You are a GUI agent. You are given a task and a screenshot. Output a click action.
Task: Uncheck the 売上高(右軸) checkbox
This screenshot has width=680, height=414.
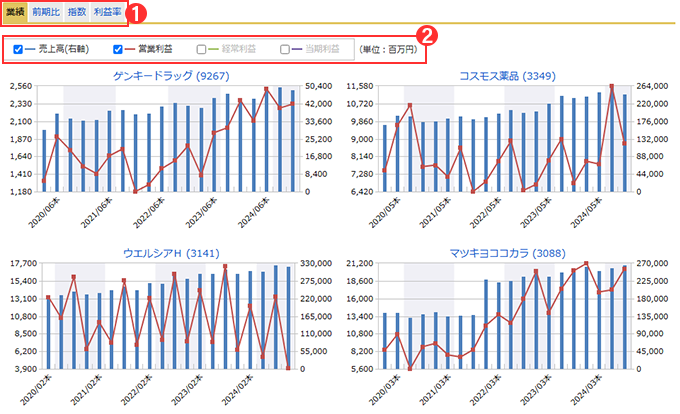pos(18,49)
